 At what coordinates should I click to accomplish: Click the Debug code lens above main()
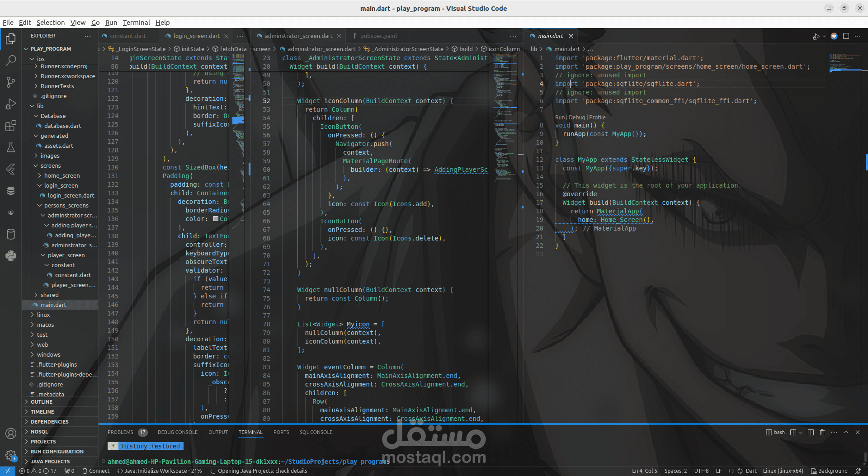577,117
